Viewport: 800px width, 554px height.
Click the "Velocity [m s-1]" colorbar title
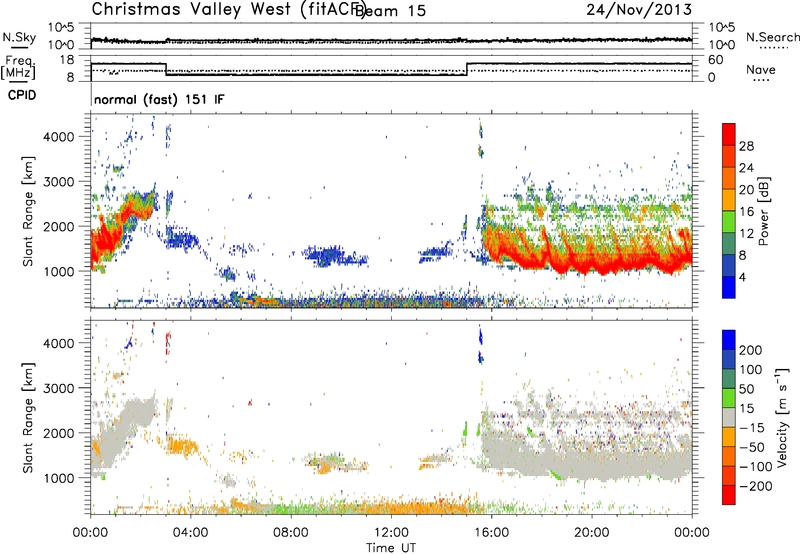(782, 417)
